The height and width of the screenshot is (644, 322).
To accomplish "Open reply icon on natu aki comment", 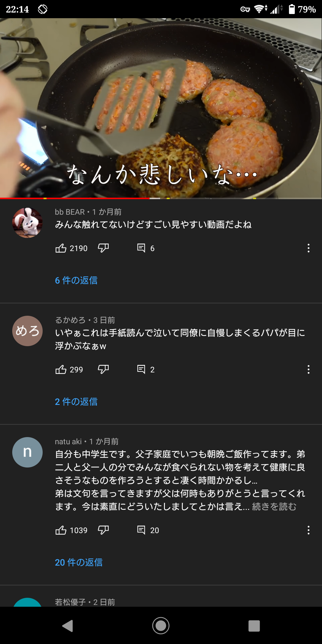I will [141, 530].
